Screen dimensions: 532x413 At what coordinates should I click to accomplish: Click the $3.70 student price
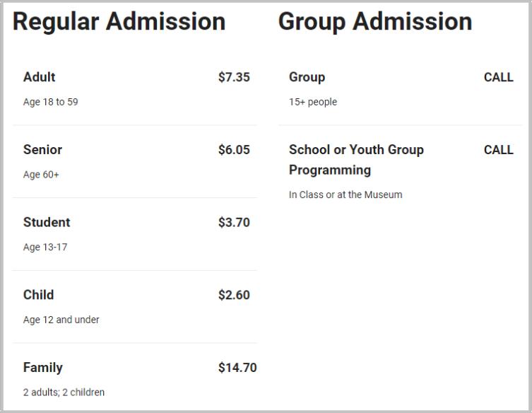pos(234,223)
